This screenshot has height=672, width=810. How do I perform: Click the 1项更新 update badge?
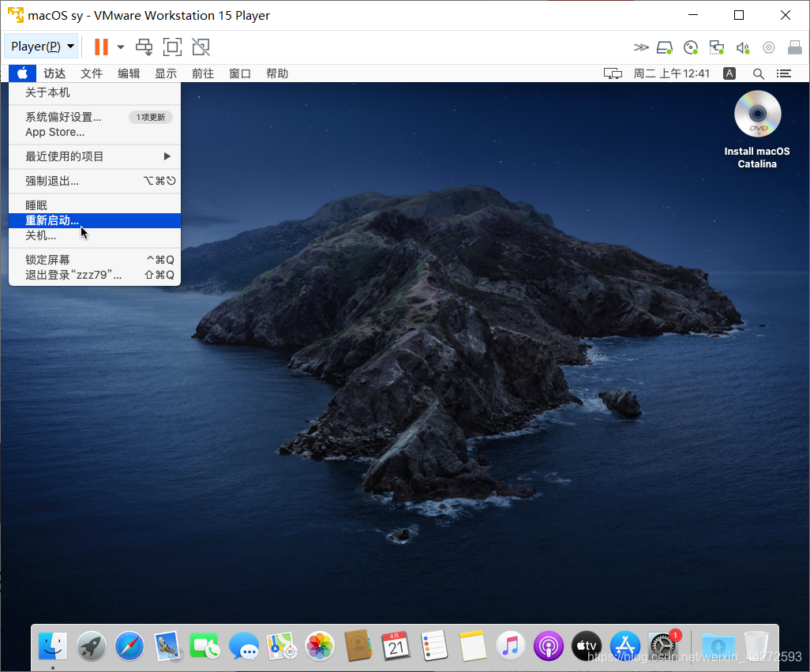click(150, 117)
